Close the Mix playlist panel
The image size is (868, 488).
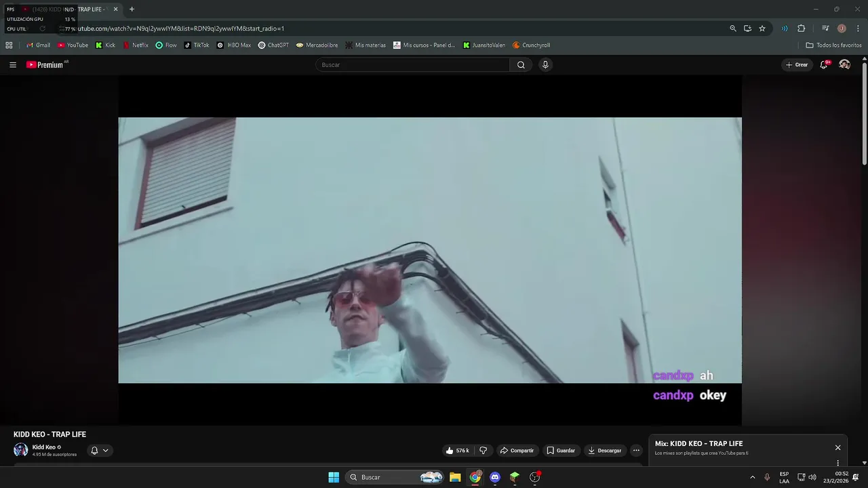pyautogui.click(x=837, y=448)
